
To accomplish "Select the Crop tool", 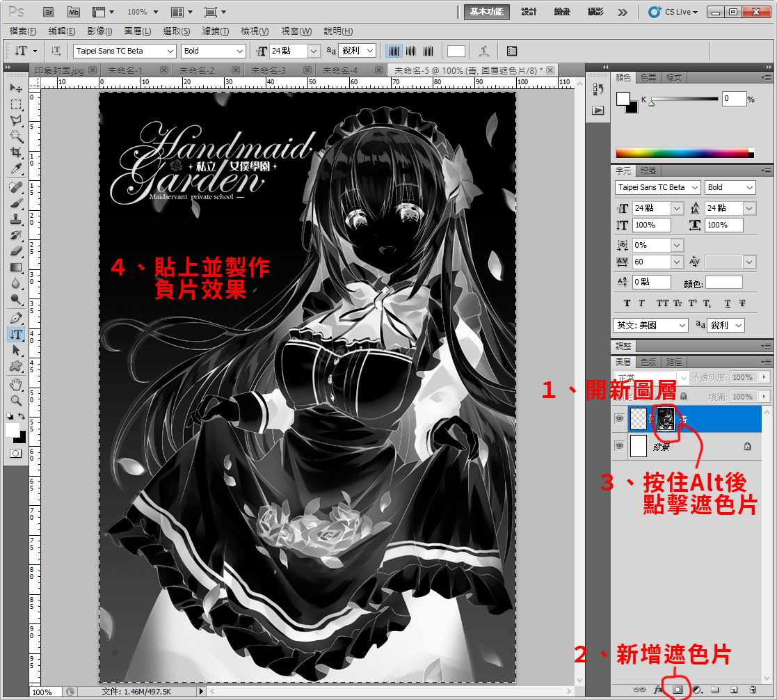I will (x=16, y=152).
